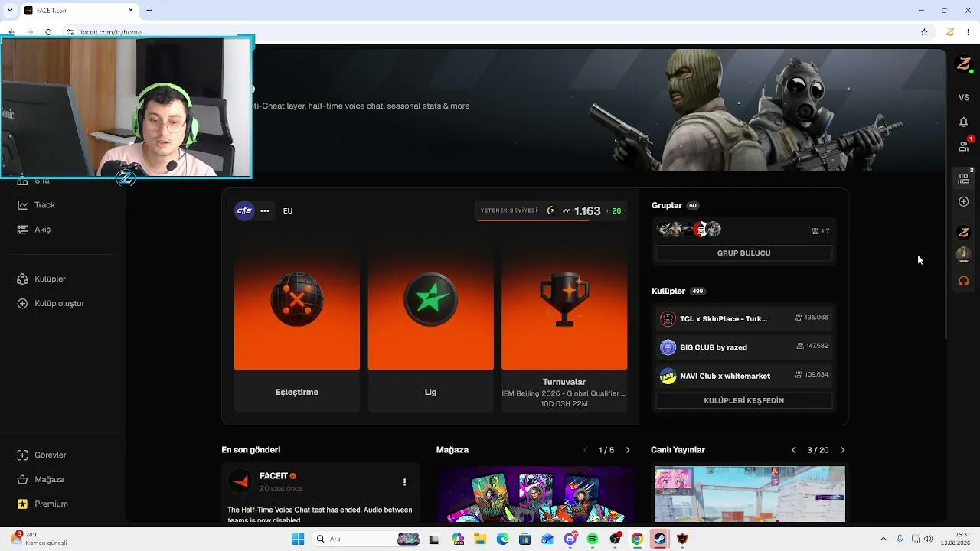
Task: Click the taskbar search box Ara
Action: coord(366,540)
